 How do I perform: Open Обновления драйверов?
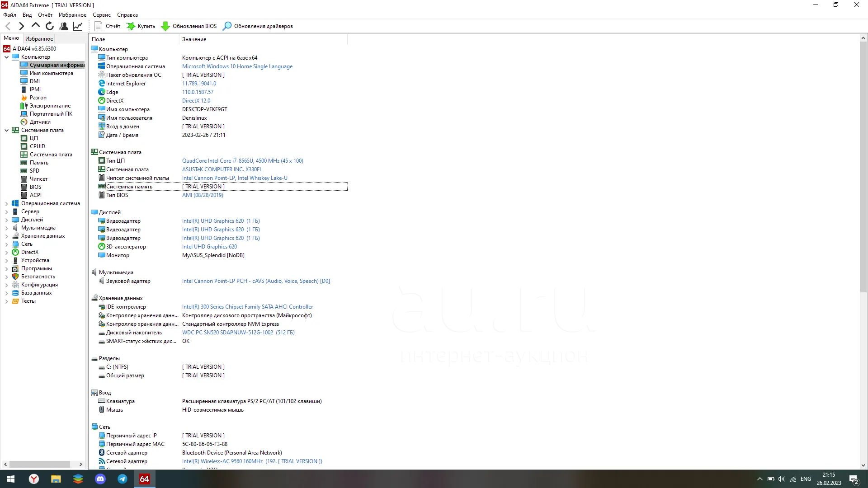[x=258, y=26]
